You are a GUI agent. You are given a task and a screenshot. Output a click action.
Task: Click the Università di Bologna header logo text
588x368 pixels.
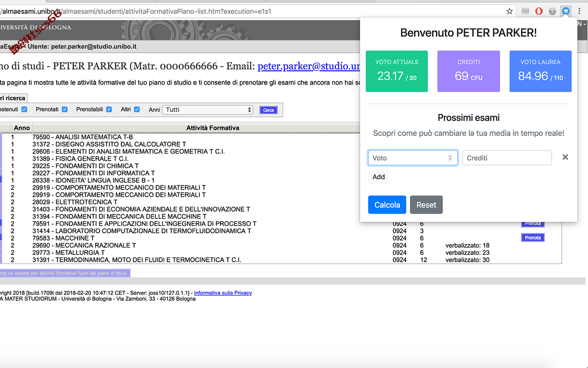click(36, 28)
